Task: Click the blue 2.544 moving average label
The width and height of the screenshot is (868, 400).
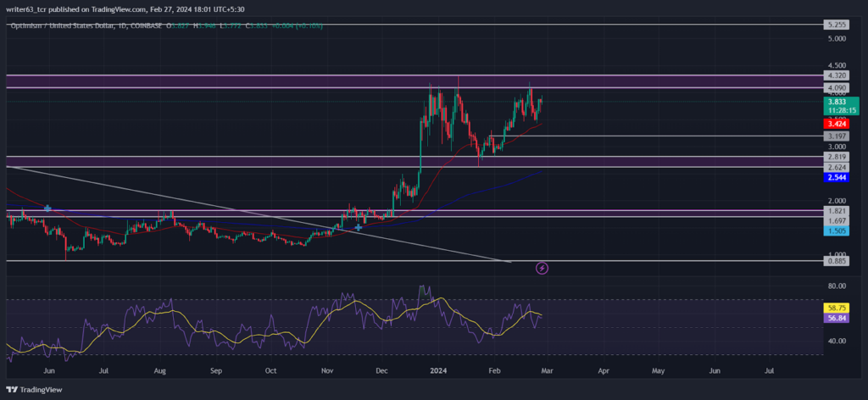Action: (836, 178)
